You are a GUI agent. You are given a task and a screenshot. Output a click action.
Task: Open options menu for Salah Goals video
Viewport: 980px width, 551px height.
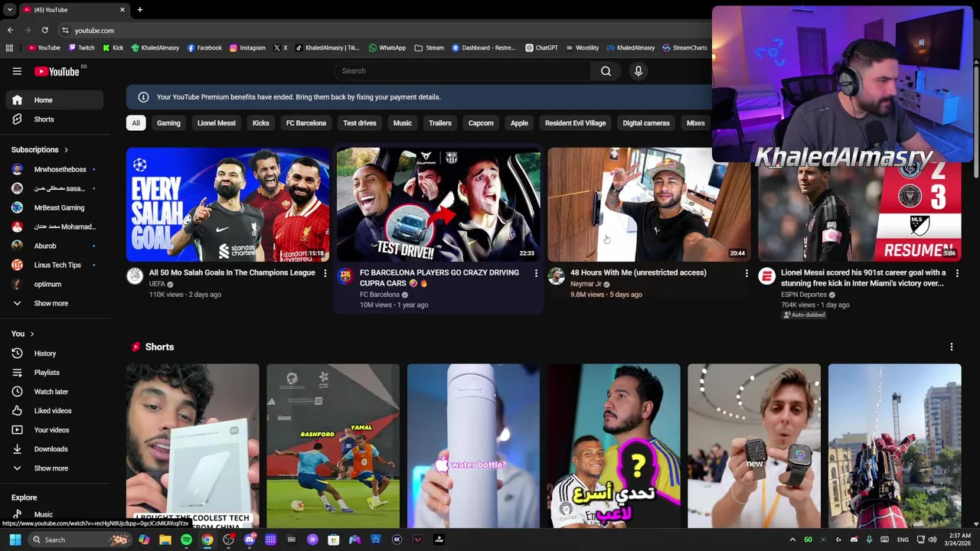click(325, 273)
